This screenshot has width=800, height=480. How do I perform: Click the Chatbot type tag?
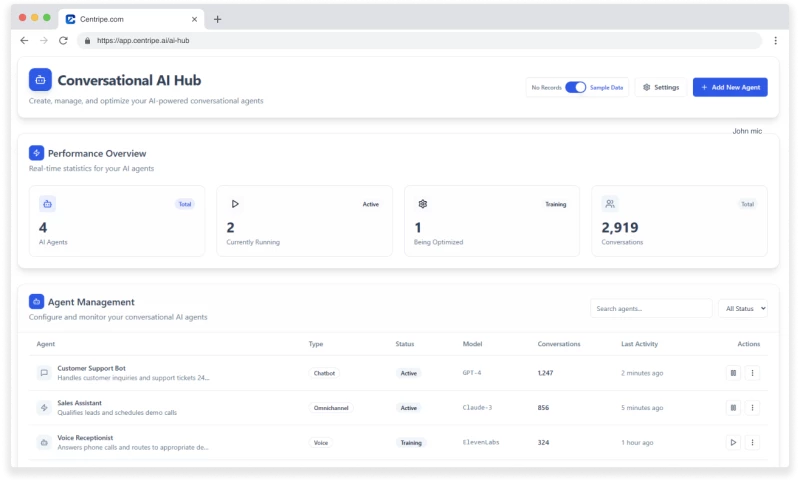click(x=324, y=373)
